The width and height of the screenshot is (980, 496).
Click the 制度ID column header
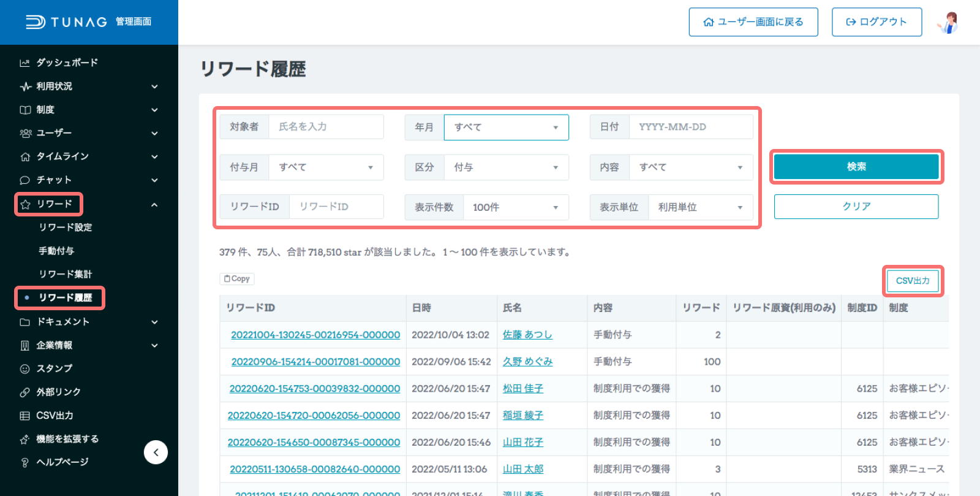862,308
